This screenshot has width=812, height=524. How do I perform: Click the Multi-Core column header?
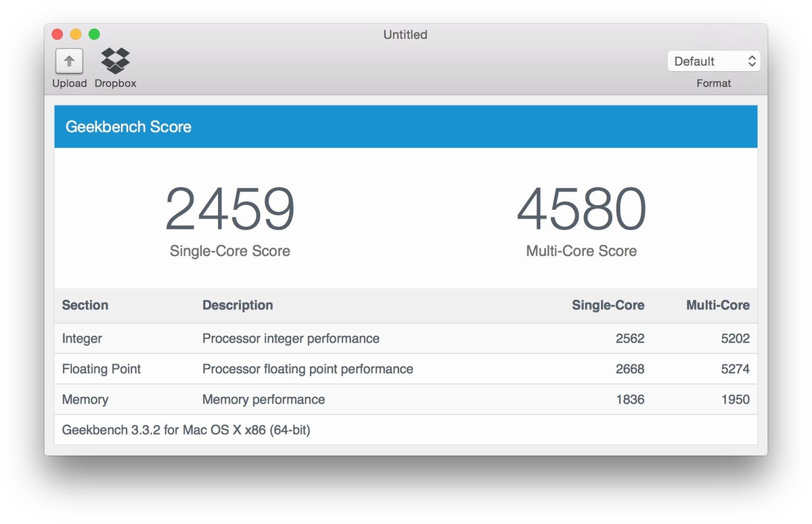coord(718,305)
